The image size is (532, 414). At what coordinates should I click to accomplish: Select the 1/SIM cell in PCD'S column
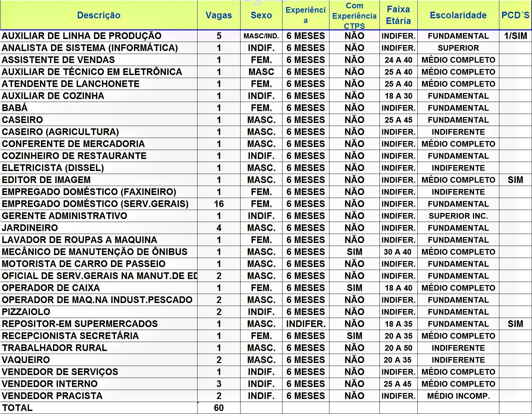coord(515,36)
